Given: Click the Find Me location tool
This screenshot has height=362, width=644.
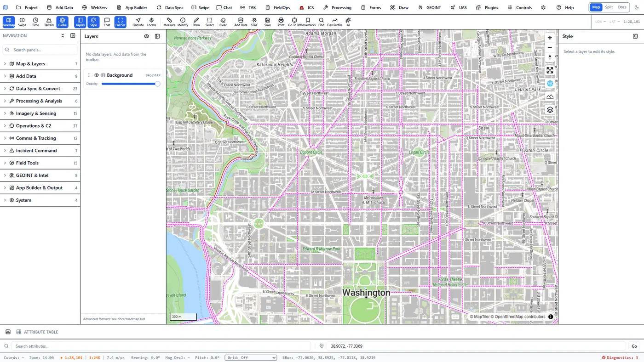Looking at the screenshot, I should pyautogui.click(x=138, y=22).
